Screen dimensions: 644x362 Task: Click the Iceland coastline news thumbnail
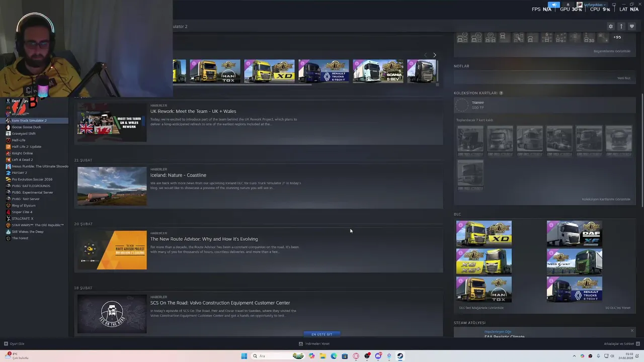click(x=112, y=187)
